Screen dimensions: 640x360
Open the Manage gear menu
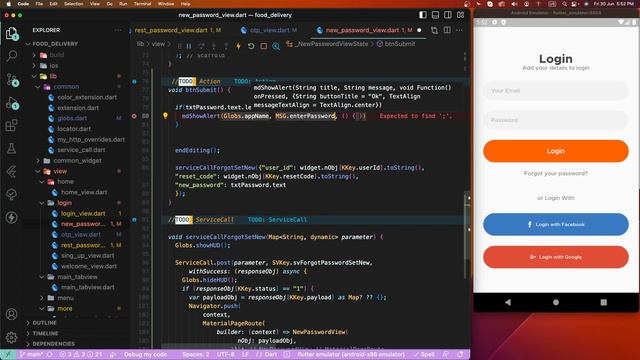coord(12,337)
